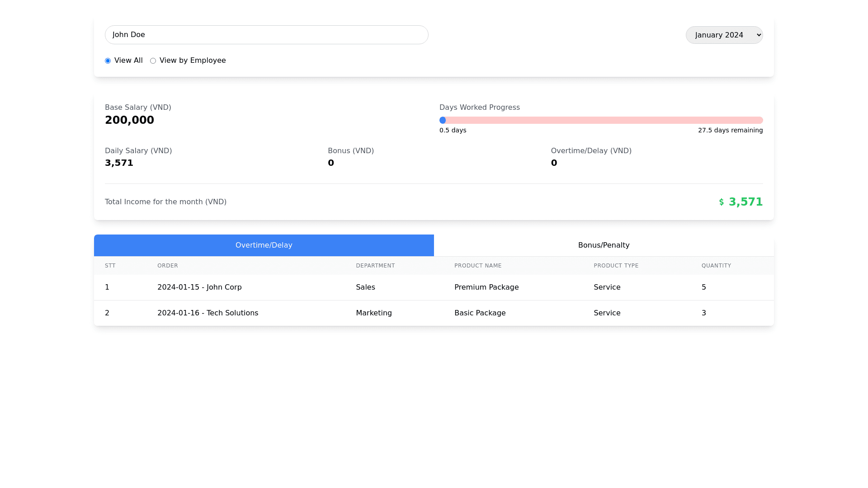Click the Premium Package product cell

pos(486,287)
